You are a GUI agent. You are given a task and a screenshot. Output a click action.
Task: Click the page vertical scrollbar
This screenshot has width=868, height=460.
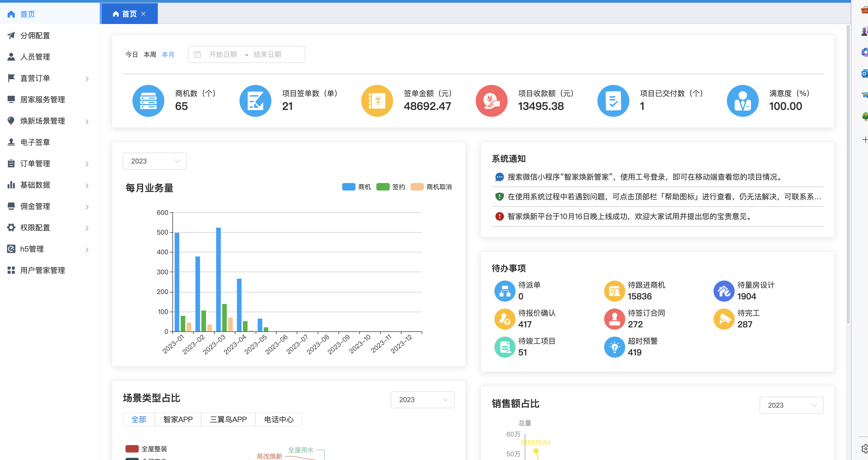[x=848, y=175]
